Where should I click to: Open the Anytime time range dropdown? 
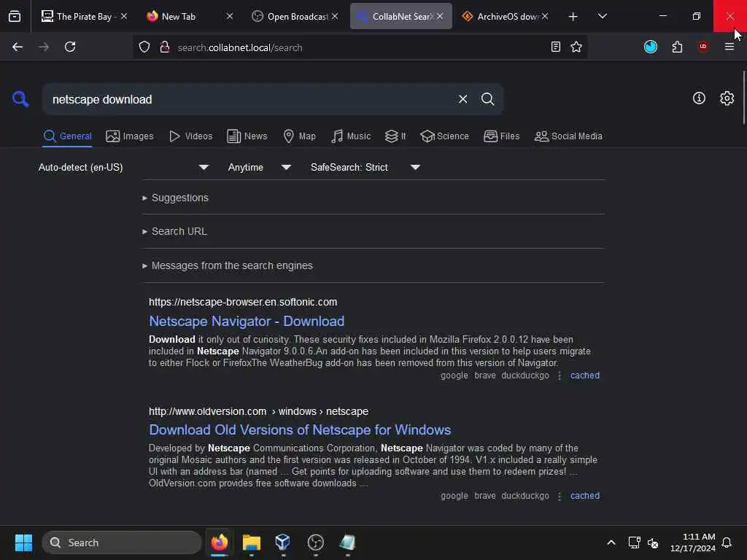(x=259, y=167)
